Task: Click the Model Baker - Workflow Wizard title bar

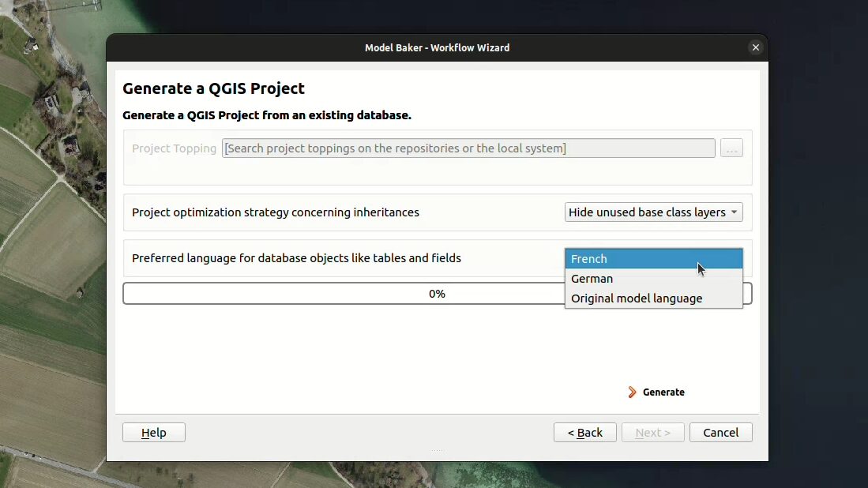Action: (437, 47)
